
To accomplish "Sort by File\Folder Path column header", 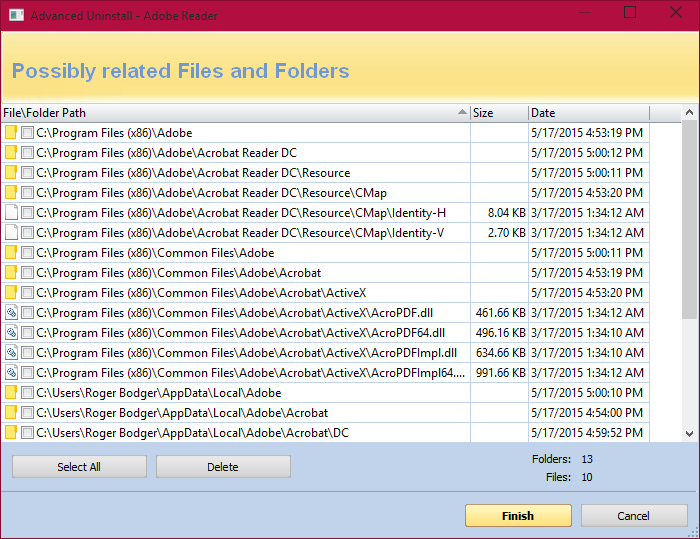I will [236, 113].
